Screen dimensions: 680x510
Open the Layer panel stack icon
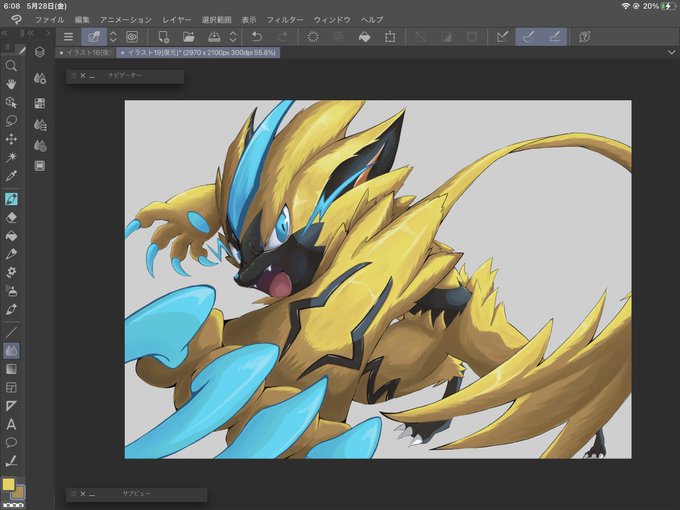[x=40, y=52]
